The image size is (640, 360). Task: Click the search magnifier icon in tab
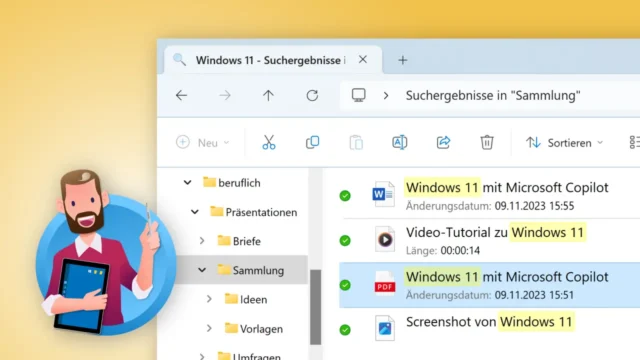tap(179, 60)
